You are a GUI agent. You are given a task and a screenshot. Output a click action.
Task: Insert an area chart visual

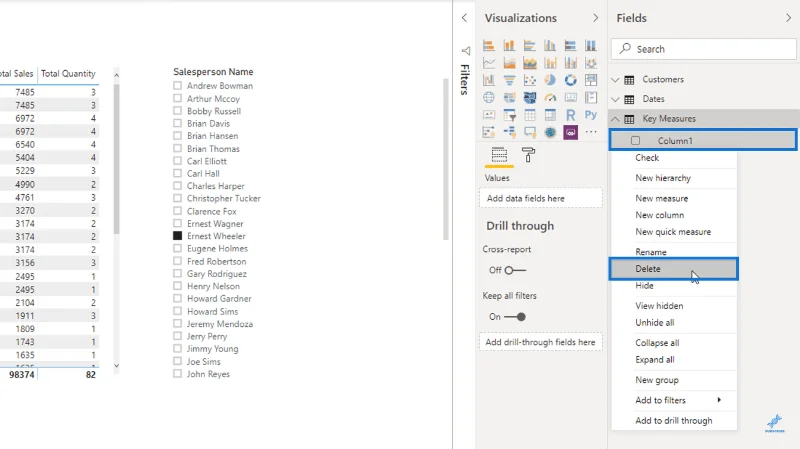(509, 63)
